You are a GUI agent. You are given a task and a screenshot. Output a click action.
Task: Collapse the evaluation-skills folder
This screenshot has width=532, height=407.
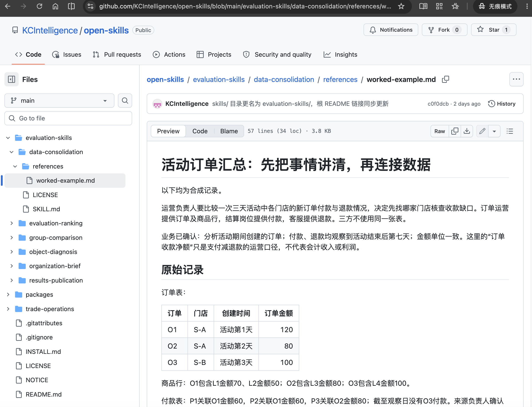pos(8,138)
